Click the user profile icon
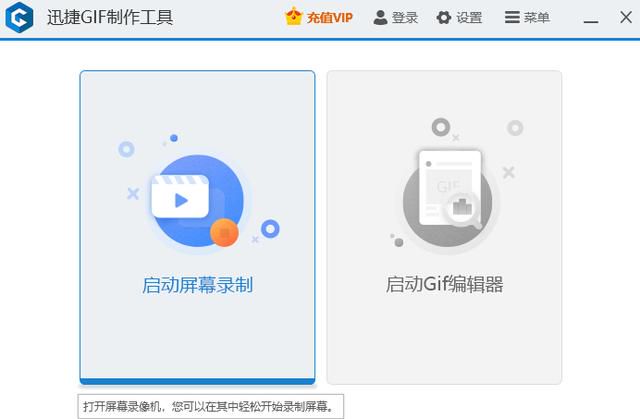The image size is (640, 419). (380, 18)
